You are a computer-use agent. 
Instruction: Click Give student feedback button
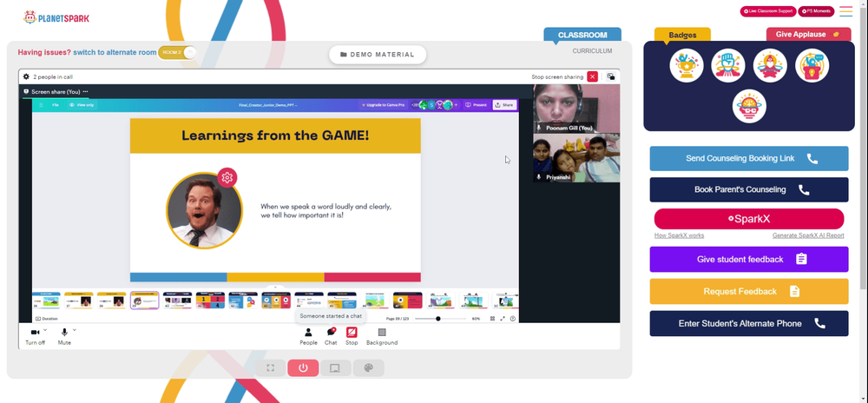749,259
